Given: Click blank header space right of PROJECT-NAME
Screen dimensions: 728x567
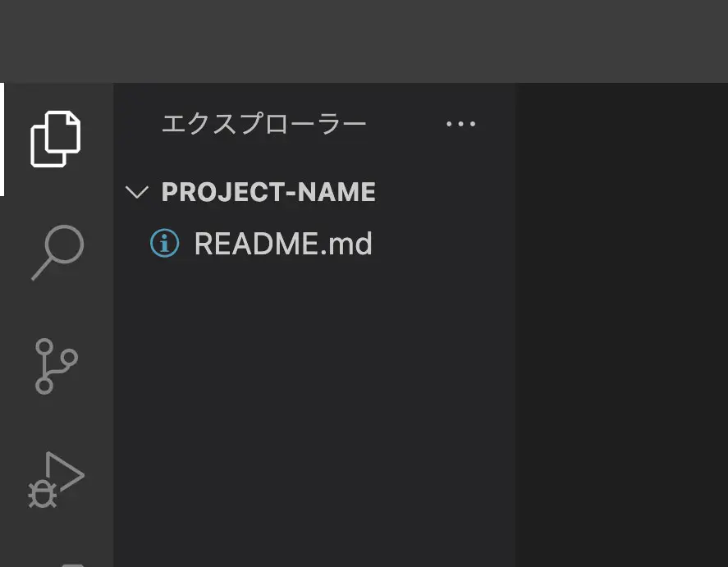Looking at the screenshot, I should click(x=443, y=193).
